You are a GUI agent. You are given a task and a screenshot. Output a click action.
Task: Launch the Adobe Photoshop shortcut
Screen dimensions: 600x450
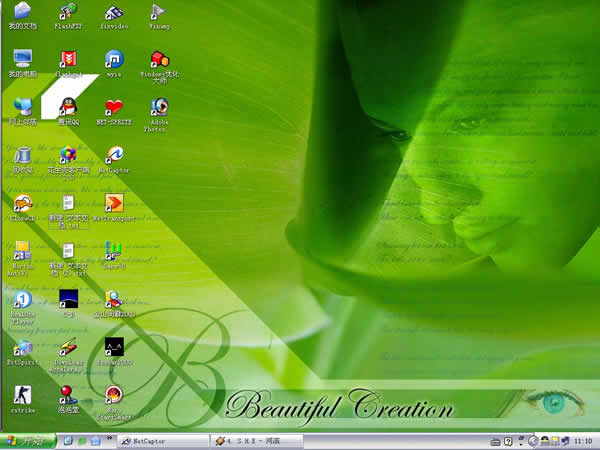point(159,107)
